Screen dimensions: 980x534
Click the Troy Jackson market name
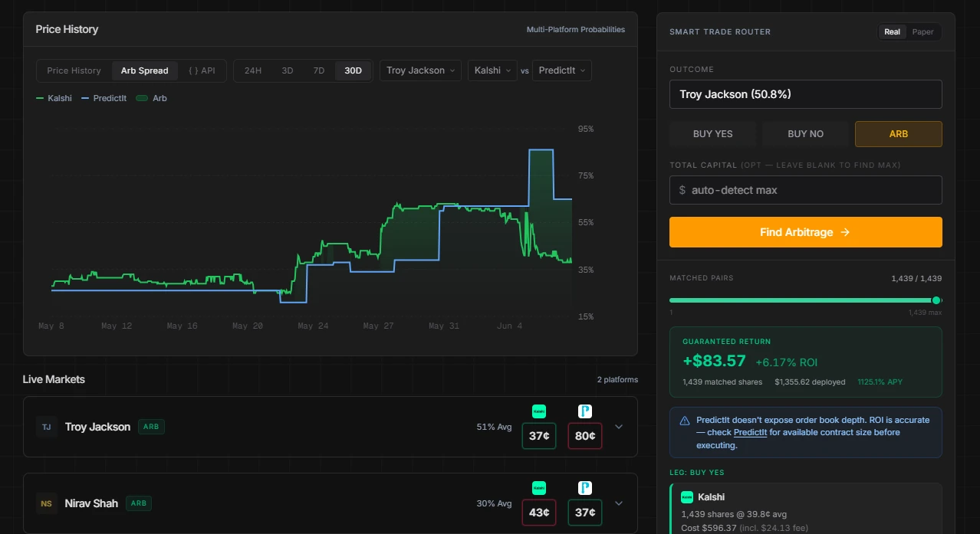pos(97,427)
